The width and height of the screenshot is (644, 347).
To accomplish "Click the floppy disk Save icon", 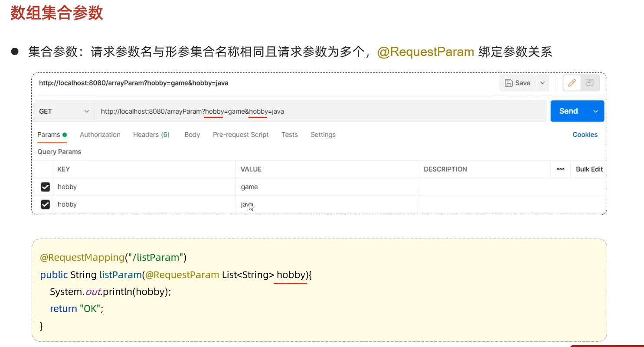I will coord(508,83).
